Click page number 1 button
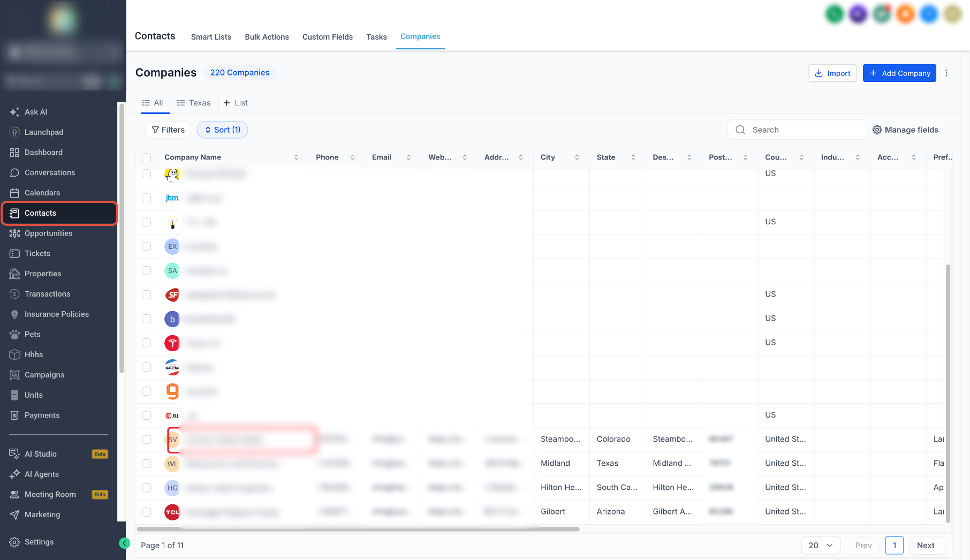 [895, 546]
